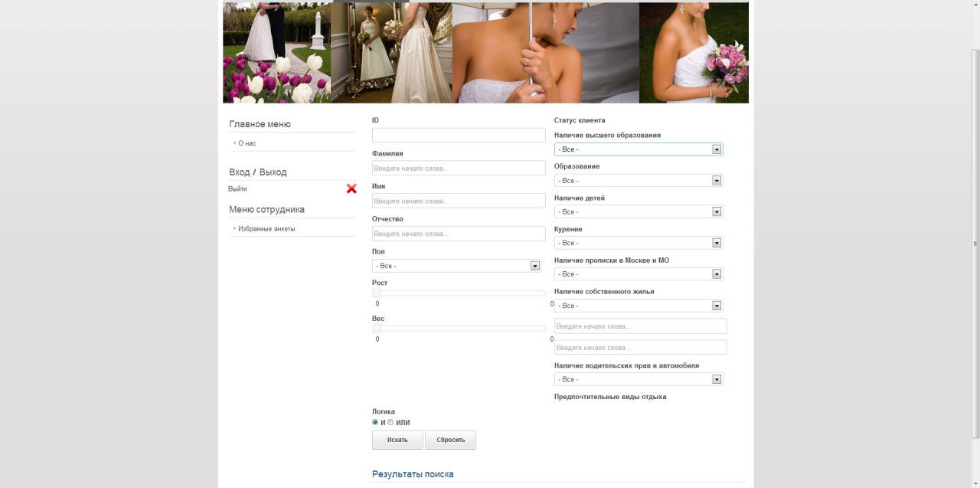Open the О нас menu item

coord(247,143)
